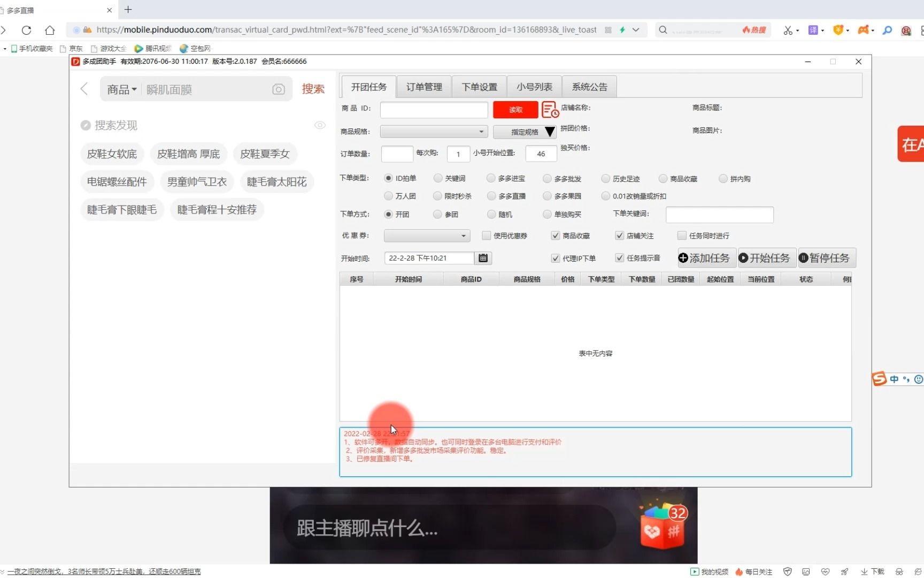Open the orange gamepad extension icon

864,30
